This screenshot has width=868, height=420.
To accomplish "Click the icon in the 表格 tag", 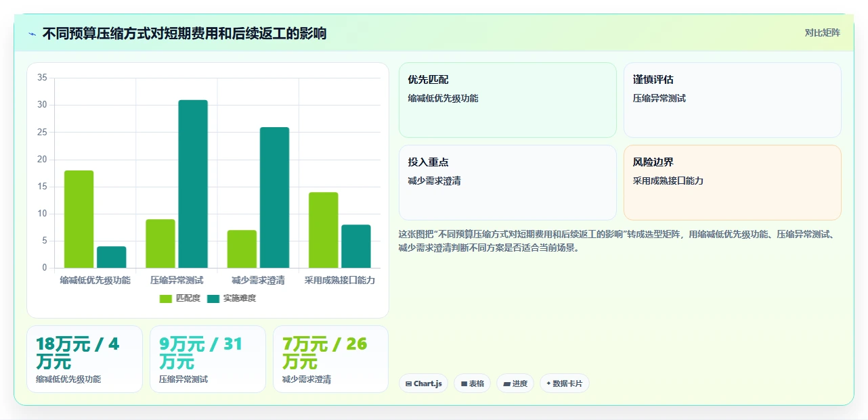I will (x=464, y=383).
